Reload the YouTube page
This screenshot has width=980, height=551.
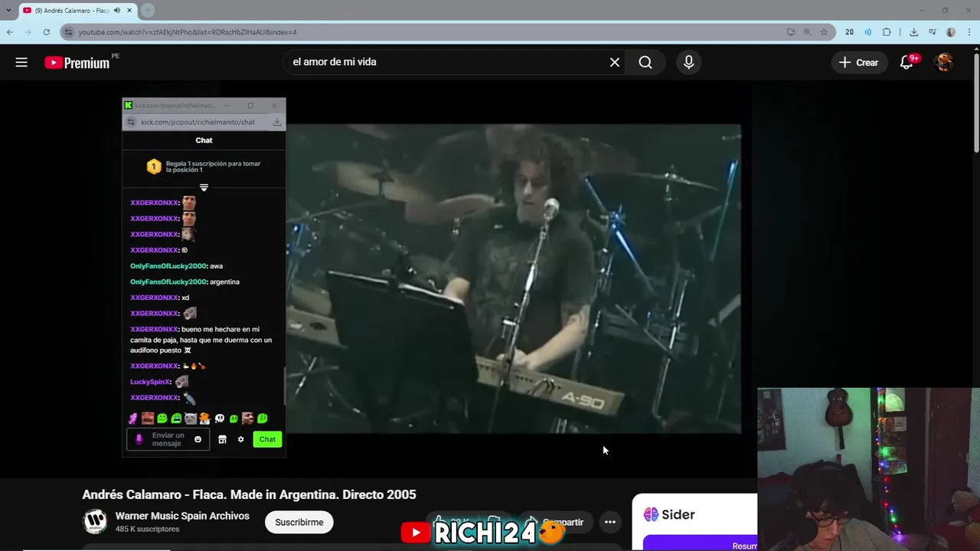click(47, 32)
